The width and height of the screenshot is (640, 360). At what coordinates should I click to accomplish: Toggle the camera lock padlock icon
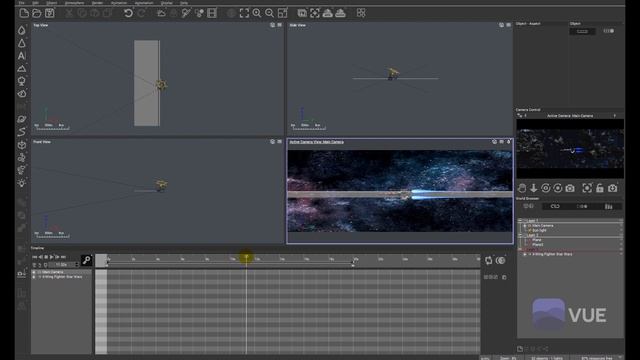tap(600, 188)
